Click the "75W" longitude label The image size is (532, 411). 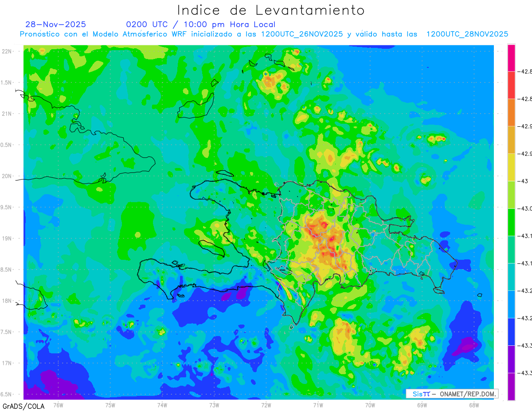pos(110,405)
